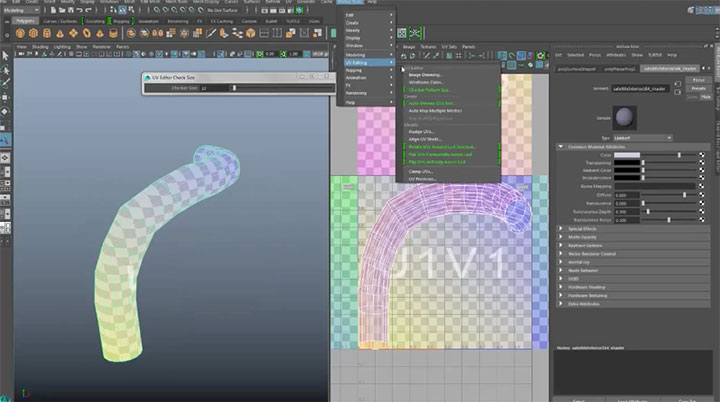Click the polygon pipe shelf icon

tap(113, 33)
